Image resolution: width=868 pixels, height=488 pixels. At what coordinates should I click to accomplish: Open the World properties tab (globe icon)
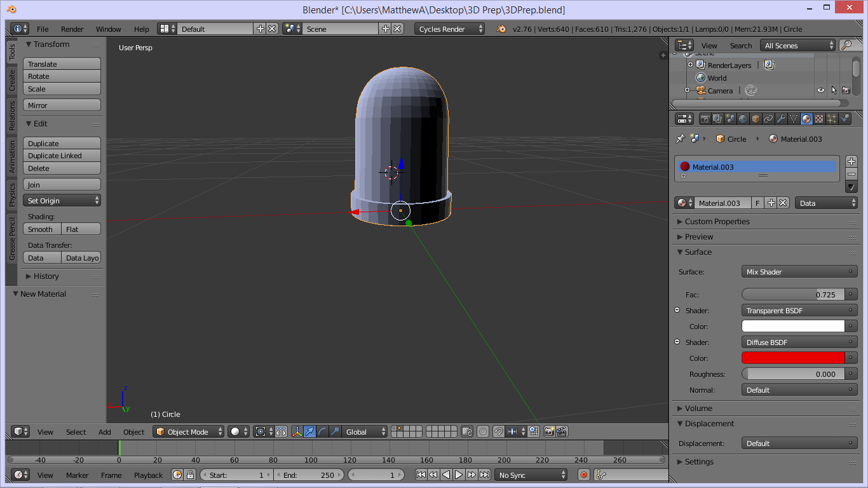pos(743,119)
